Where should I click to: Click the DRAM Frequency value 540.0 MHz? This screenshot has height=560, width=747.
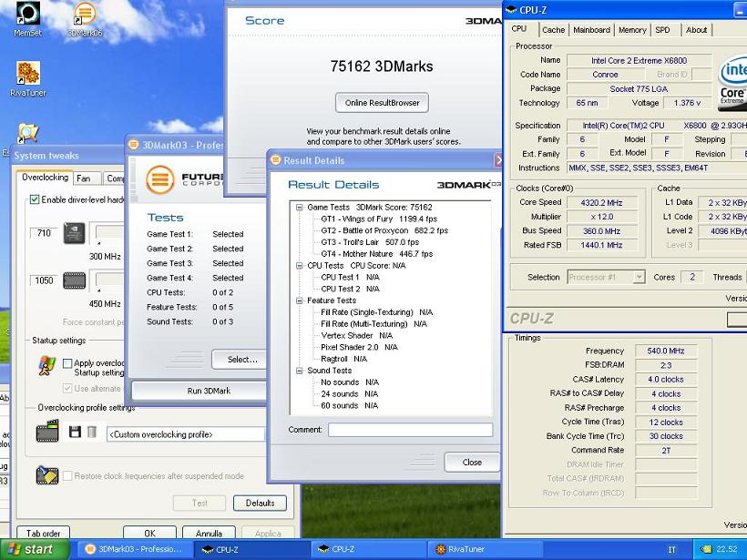[x=666, y=351]
